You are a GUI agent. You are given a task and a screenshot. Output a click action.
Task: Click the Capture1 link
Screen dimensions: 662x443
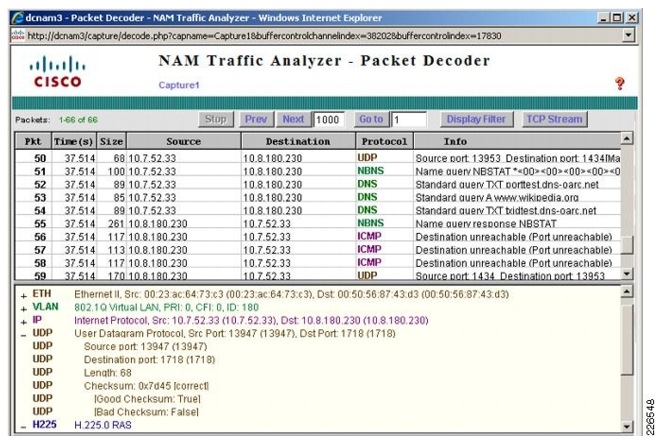(179, 85)
